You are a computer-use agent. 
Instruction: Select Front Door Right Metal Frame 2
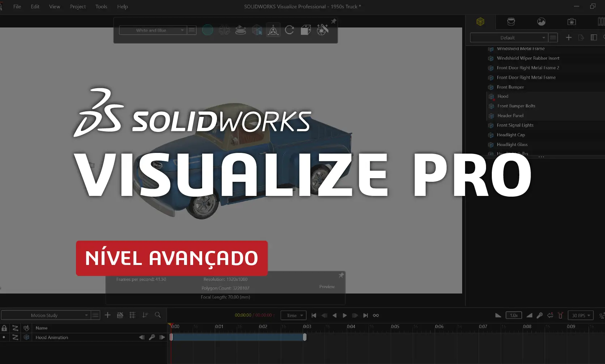[x=528, y=68]
